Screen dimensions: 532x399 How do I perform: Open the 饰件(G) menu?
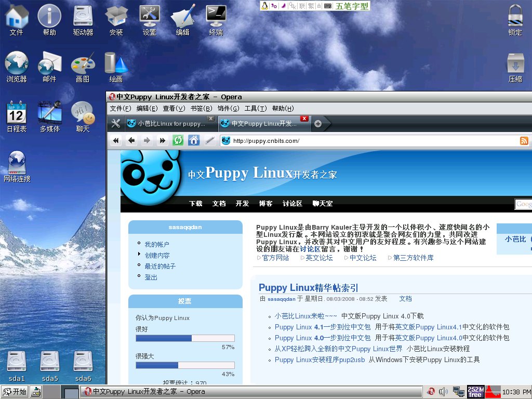[x=229, y=109]
